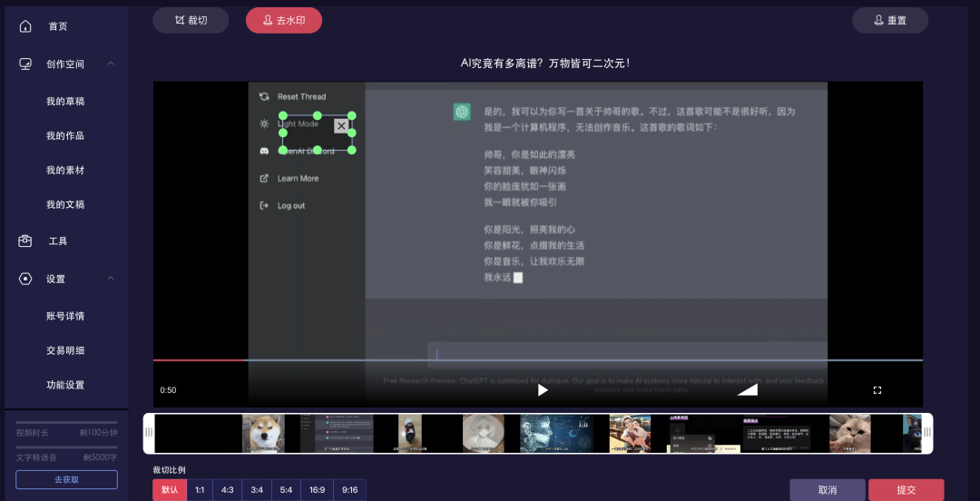Image resolution: width=980 pixels, height=501 pixels.
Task: Open 功能设置 in the sidebar
Action: tap(65, 385)
